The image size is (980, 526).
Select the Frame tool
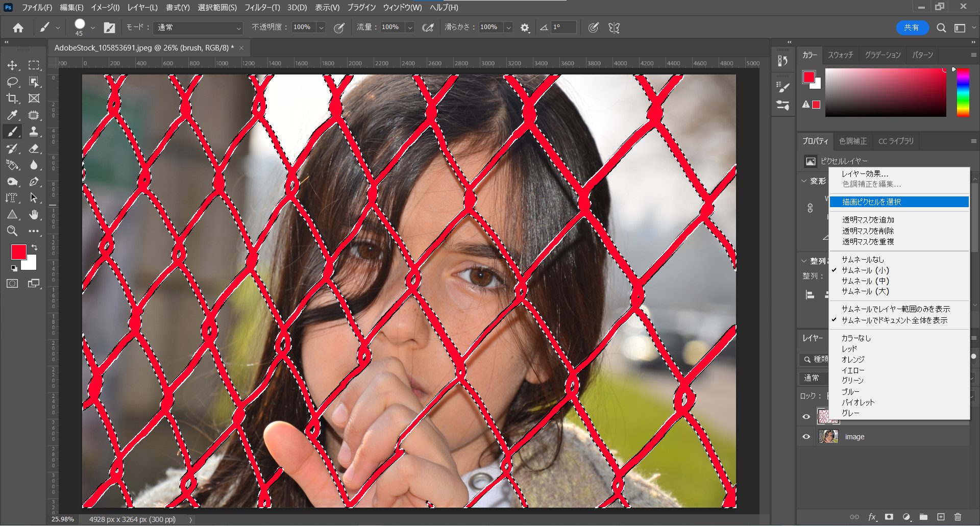click(34, 98)
